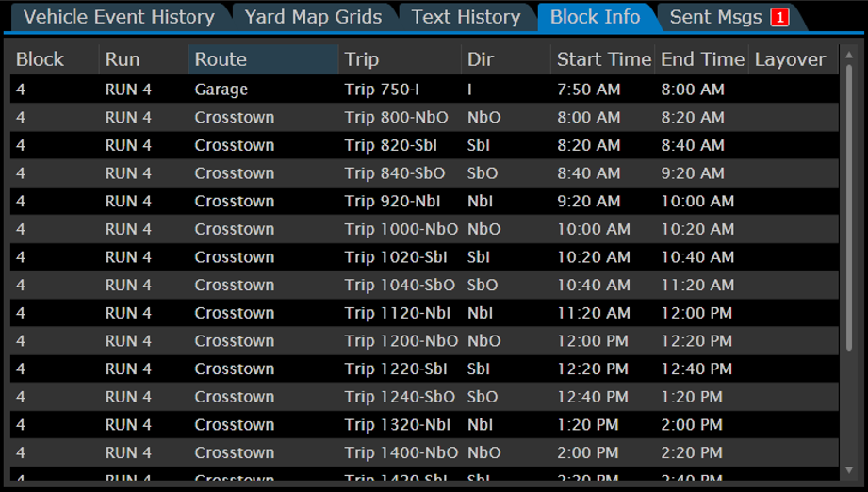Select the Text History tab

(x=466, y=17)
